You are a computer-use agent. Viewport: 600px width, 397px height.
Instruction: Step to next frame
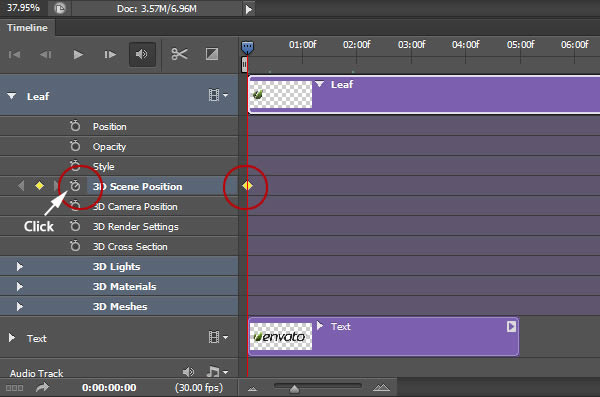click(x=110, y=55)
